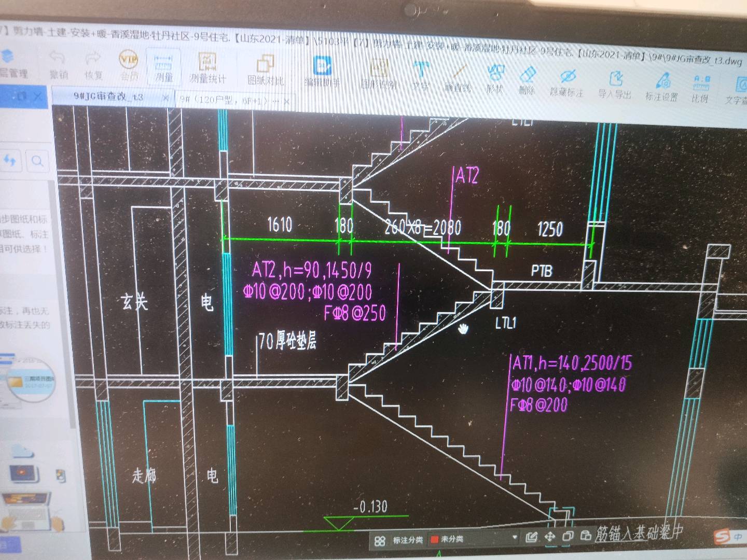Close the 9#（120户型 tab
The width and height of the screenshot is (747, 560).
[x=286, y=101]
